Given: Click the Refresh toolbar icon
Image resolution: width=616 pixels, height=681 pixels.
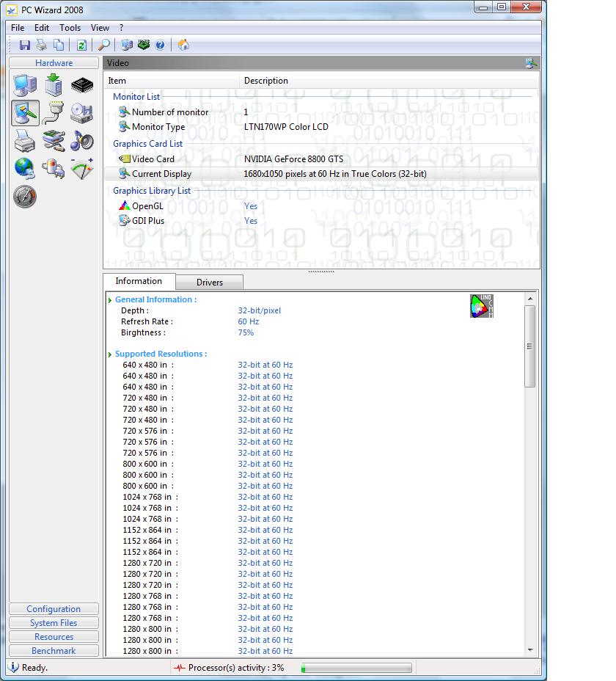Looking at the screenshot, I should click(x=81, y=45).
